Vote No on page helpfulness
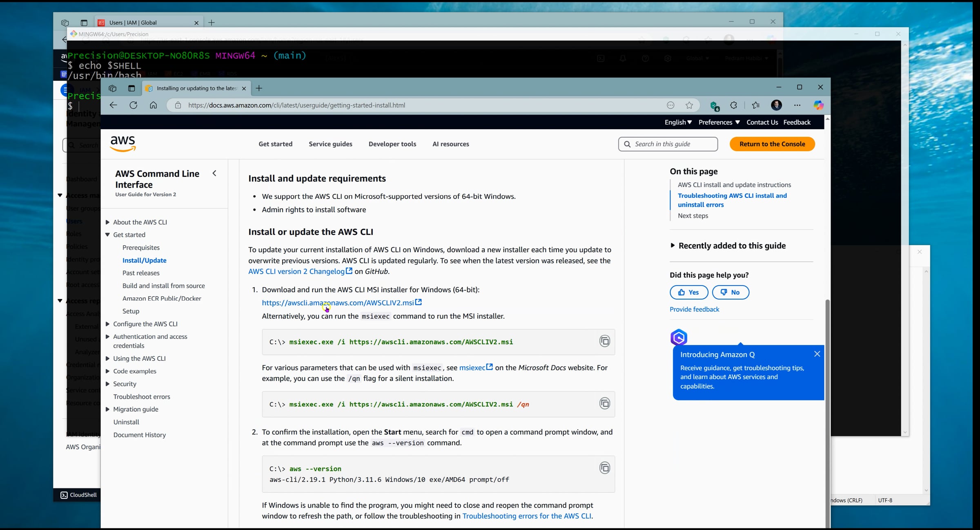 tap(731, 292)
